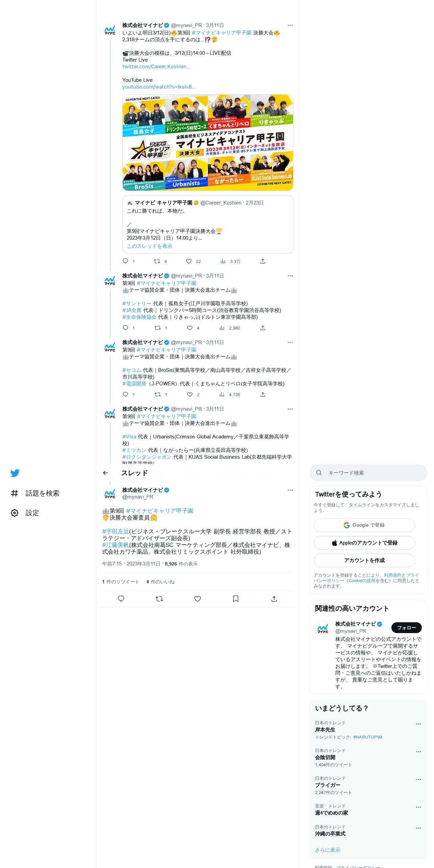Retweet the main tweet via retweet icon

pos(159,599)
